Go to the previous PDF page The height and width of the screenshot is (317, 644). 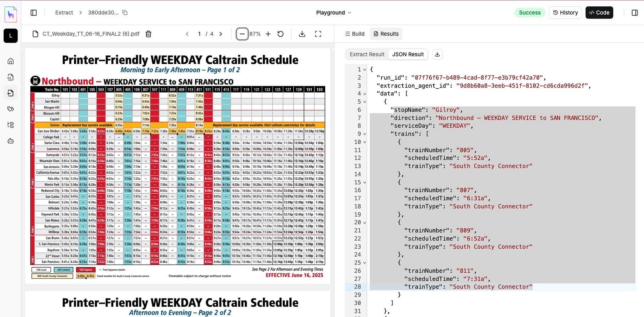click(187, 34)
